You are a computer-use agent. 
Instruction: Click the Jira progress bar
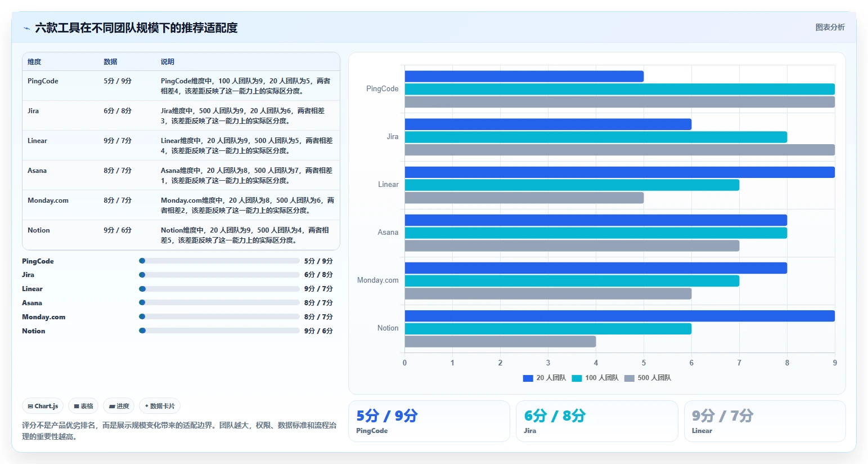pyautogui.click(x=219, y=275)
